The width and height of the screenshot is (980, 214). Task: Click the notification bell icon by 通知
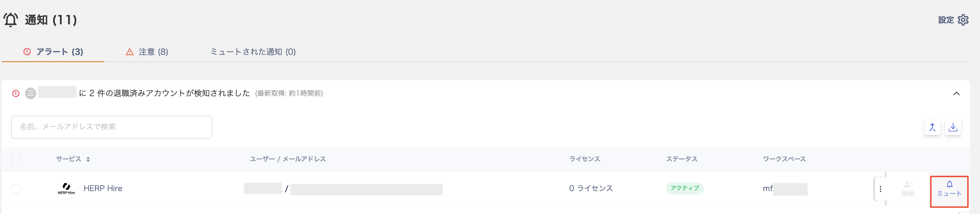click(x=11, y=20)
